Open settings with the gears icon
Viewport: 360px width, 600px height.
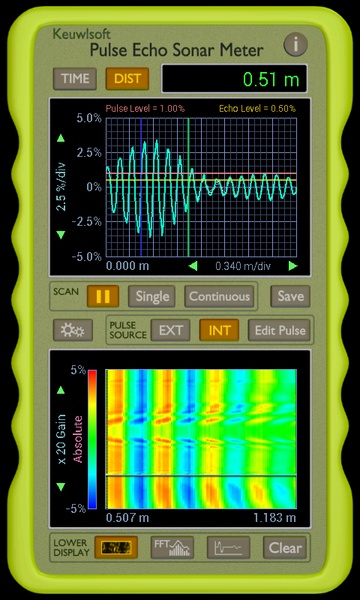(x=73, y=330)
